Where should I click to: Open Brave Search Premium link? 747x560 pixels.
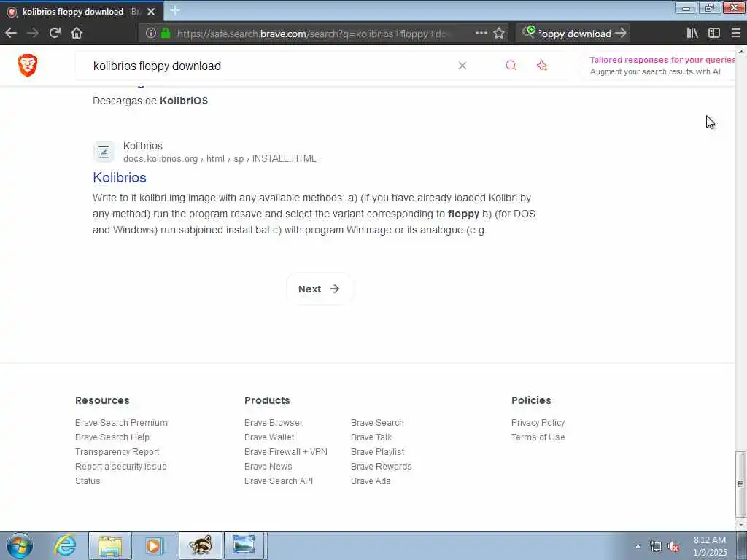coord(121,423)
